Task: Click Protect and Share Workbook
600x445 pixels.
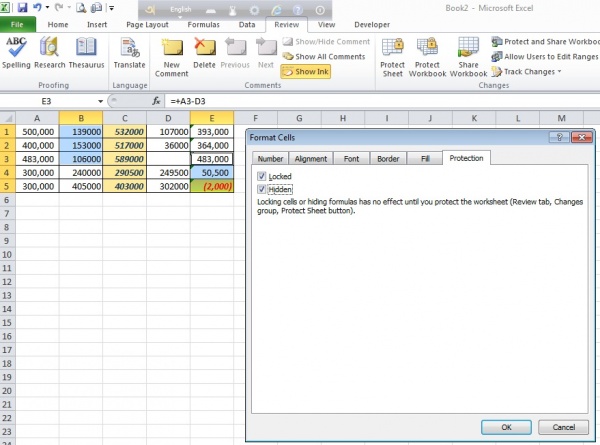Action: coord(545,41)
